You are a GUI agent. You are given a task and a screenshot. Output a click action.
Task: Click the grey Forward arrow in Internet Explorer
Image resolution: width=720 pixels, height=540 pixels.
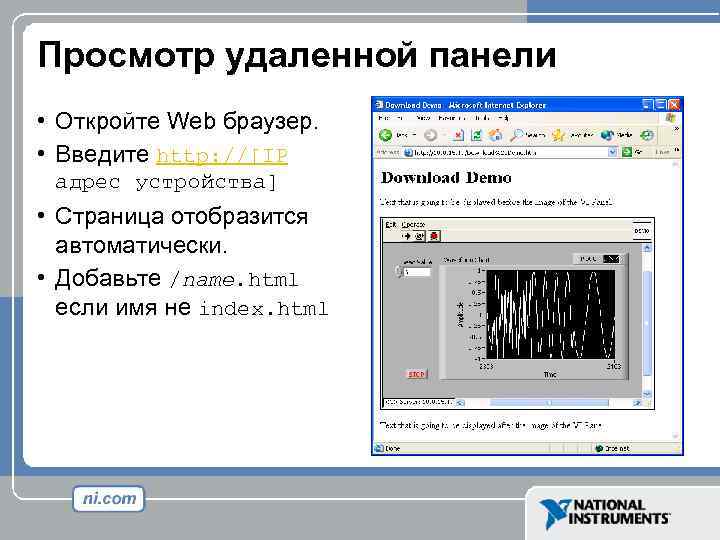(430, 135)
